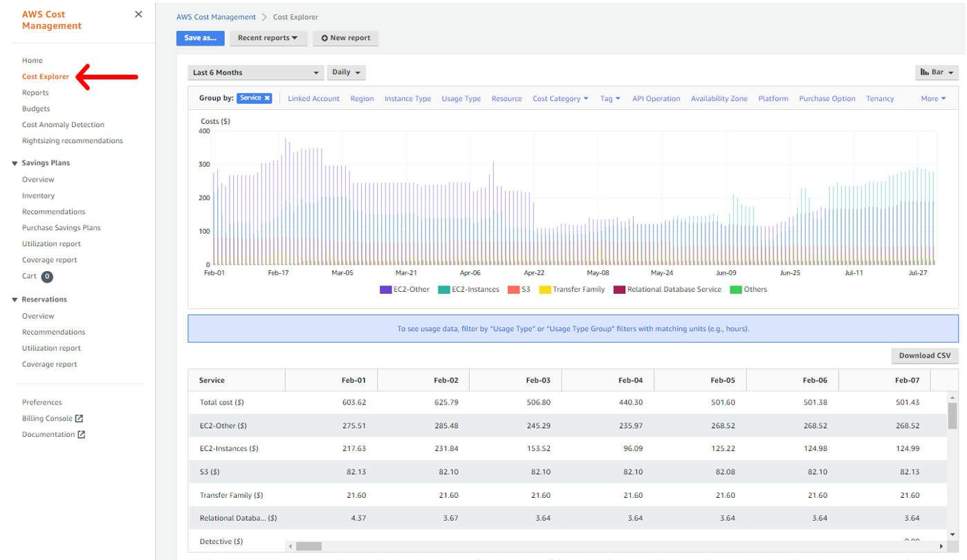Go to Budgets page

[x=36, y=109]
